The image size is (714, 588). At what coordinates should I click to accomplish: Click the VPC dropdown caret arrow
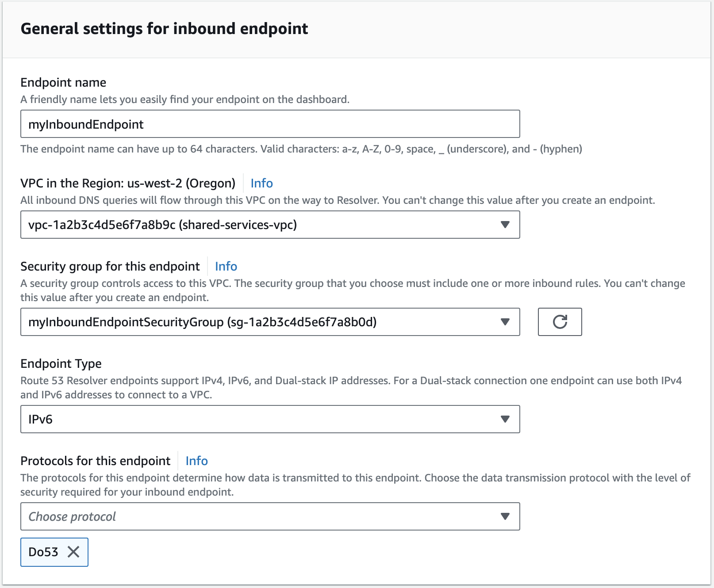tap(504, 225)
